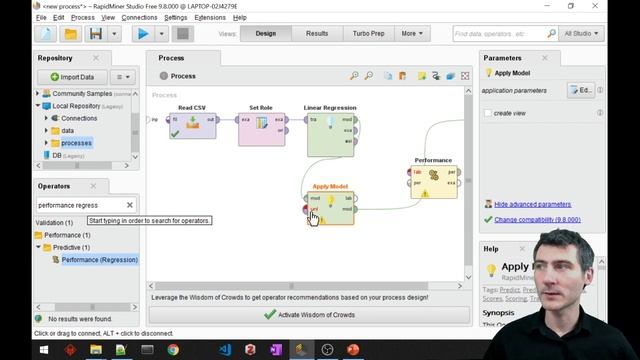The width and height of the screenshot is (640, 360).
Task: Select the Performance operator
Action: pos(434,182)
